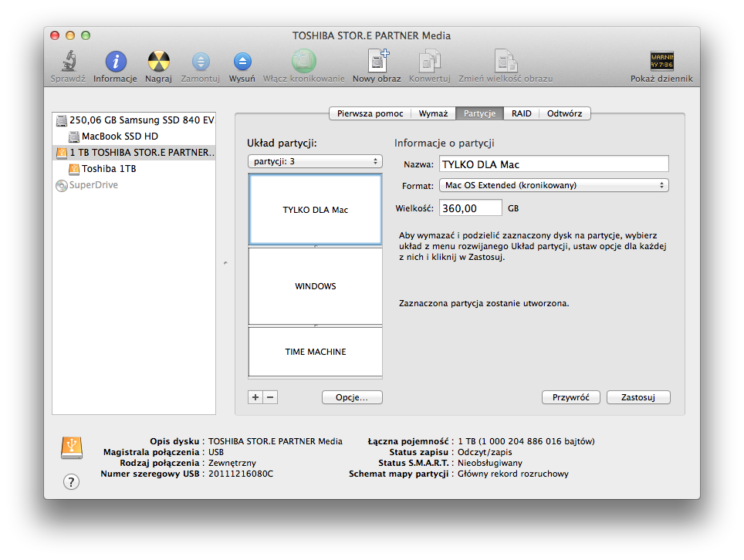Click the 'Zewnętrzny' connection type value
This screenshot has width=744, height=560.
232,463
